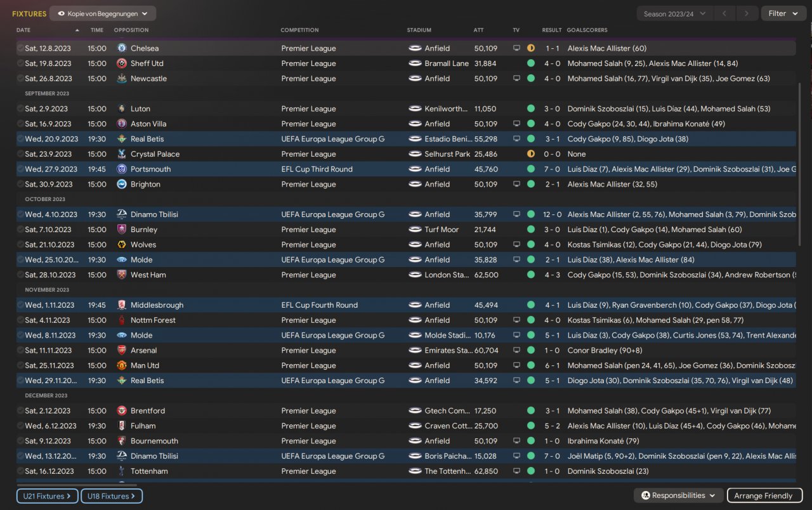This screenshot has height=510, width=812.
Task: Select the Man Utd club crest
Action: click(x=122, y=365)
